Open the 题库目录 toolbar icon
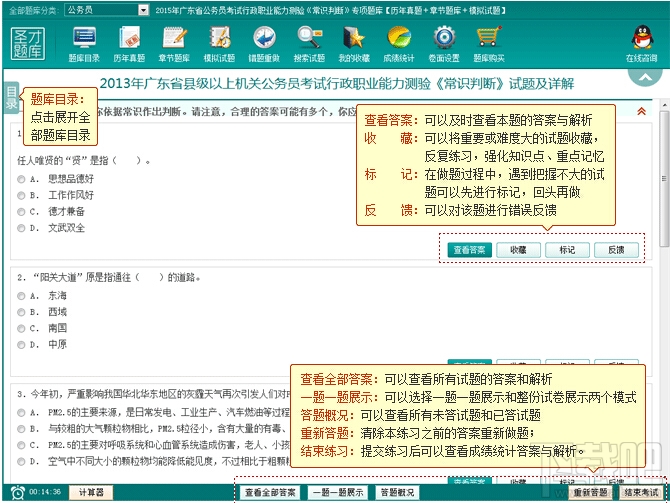Image resolution: width=670 pixels, height=503 pixels. (x=84, y=44)
